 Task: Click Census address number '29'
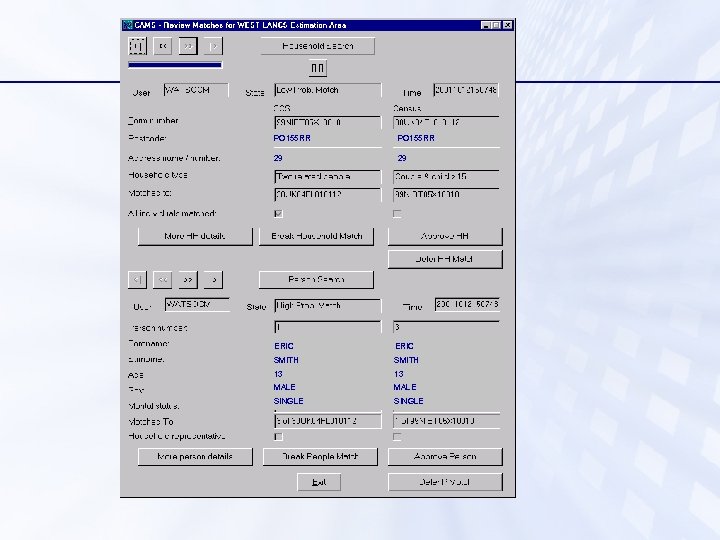(x=402, y=158)
